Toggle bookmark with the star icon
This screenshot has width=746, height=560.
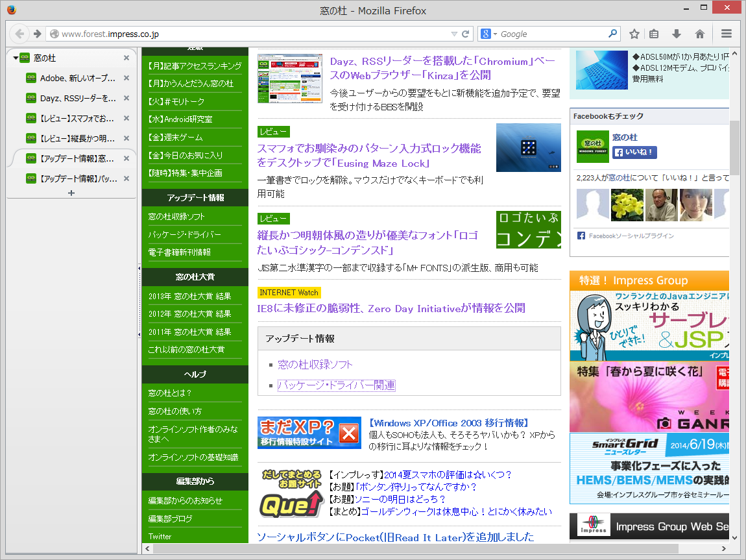point(634,33)
